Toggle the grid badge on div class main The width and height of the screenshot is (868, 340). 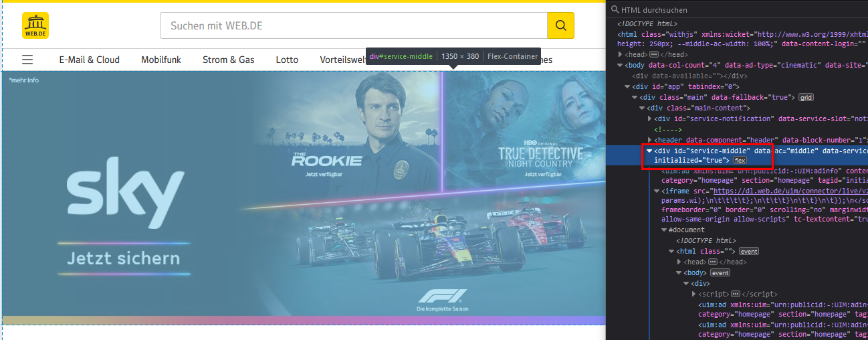(806, 97)
